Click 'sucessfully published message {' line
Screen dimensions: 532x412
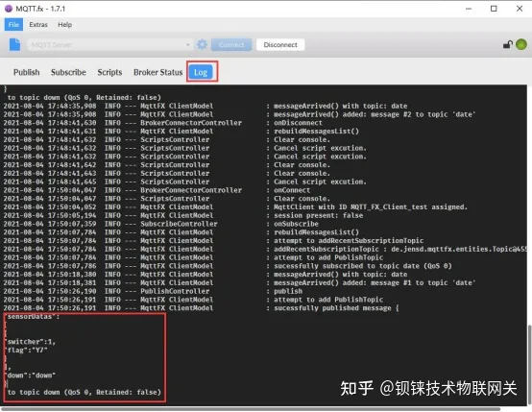pos(336,308)
